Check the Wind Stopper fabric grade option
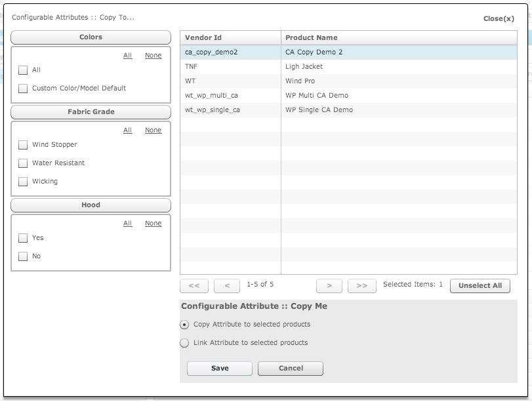The height and width of the screenshot is (402, 532). point(24,144)
